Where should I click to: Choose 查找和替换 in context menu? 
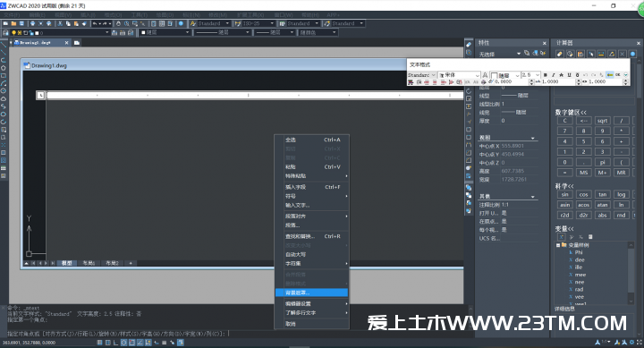pos(312,236)
